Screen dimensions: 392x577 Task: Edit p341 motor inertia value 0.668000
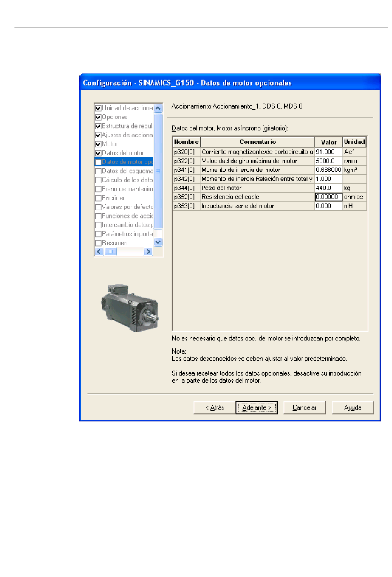coord(329,170)
